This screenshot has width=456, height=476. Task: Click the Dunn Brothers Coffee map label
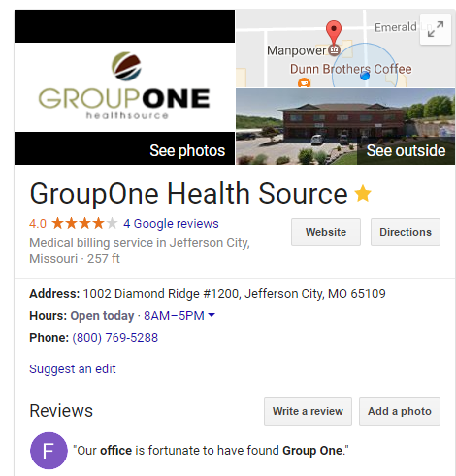click(351, 69)
